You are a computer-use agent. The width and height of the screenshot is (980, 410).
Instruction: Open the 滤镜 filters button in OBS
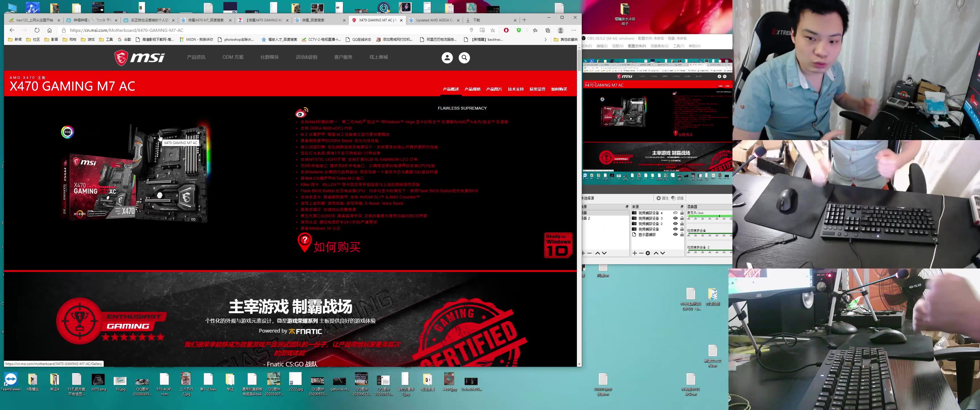[677, 198]
